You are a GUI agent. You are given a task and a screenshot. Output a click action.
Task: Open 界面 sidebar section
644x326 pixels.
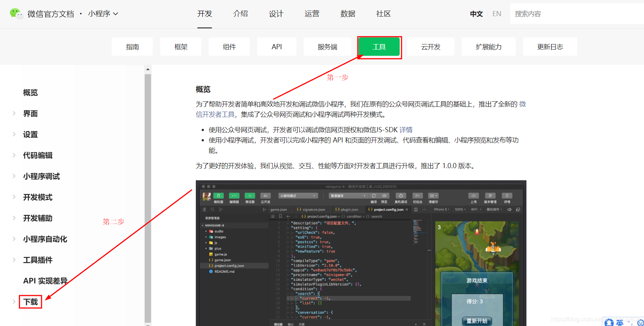pos(30,113)
